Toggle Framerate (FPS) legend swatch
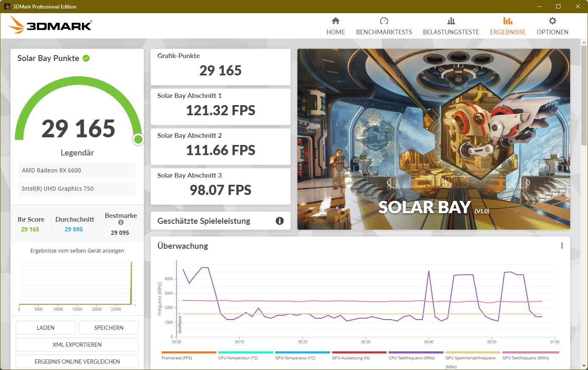588x370 pixels. pos(189,352)
